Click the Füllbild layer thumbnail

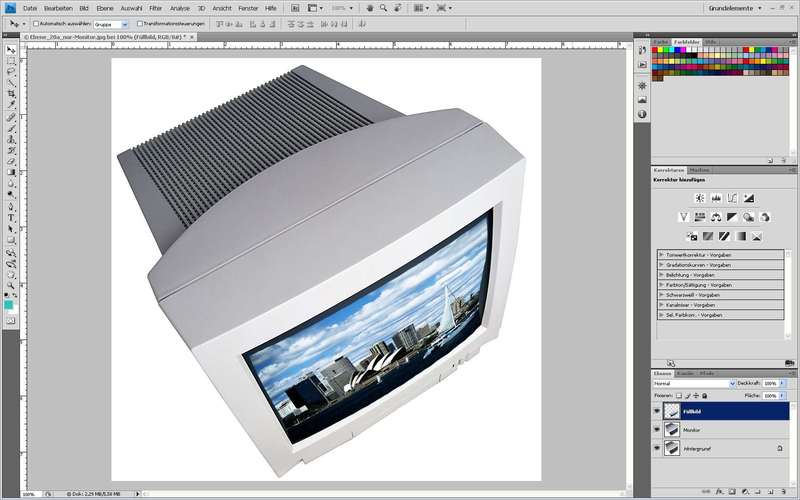click(672, 410)
